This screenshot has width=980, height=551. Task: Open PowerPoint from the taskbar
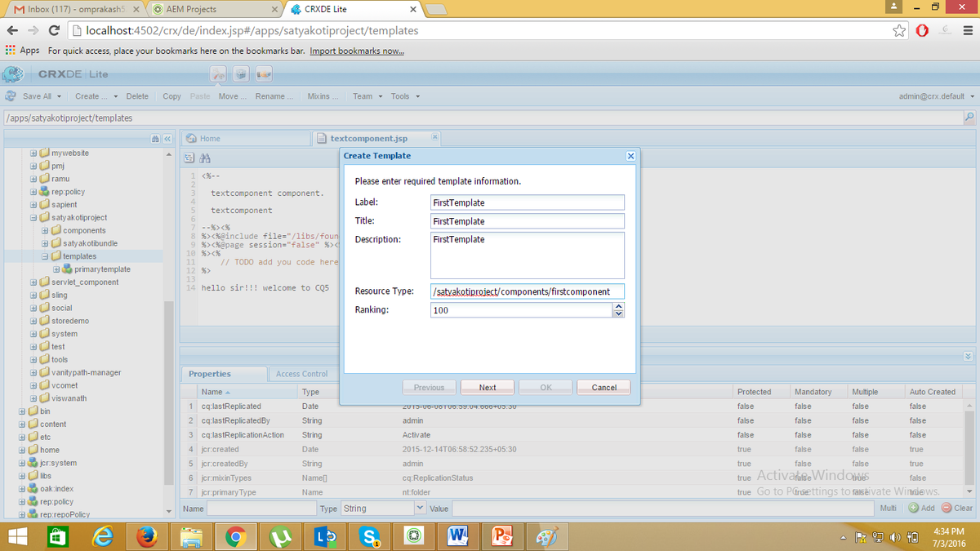[x=501, y=536]
